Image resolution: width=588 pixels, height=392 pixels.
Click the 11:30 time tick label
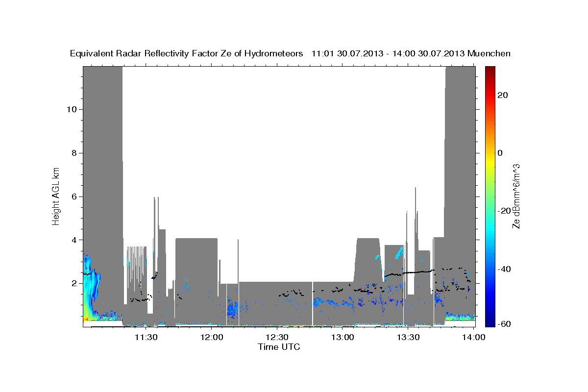point(146,337)
